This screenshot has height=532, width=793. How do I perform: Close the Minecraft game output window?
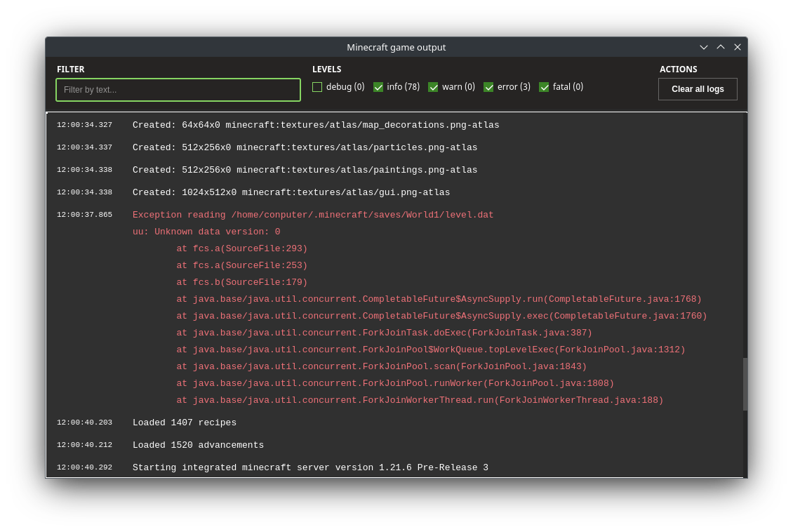click(738, 47)
